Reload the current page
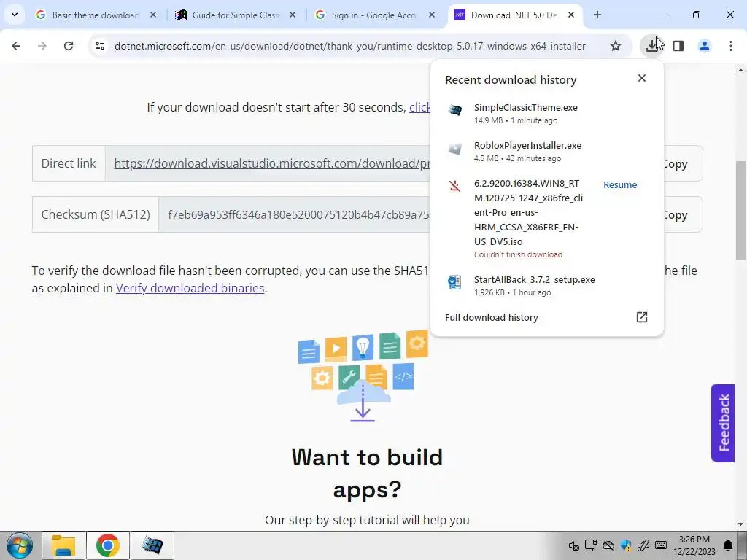747x560 pixels. coord(69,46)
